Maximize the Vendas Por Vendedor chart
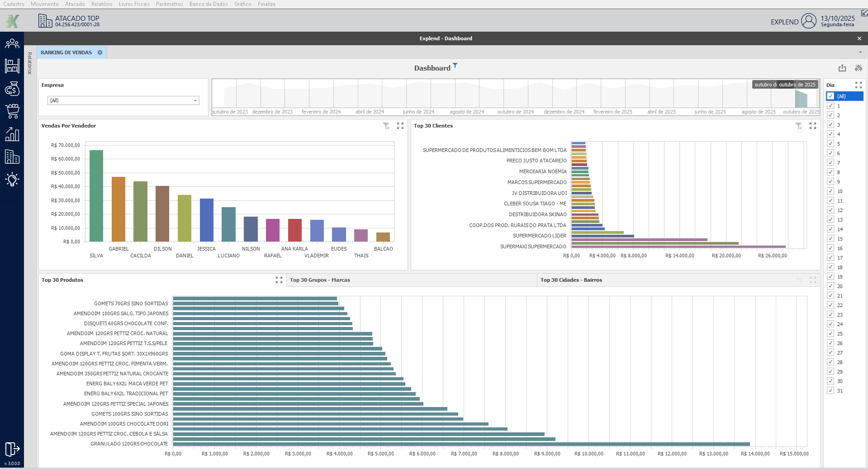Screen dimensions: 868x469 (400, 126)
